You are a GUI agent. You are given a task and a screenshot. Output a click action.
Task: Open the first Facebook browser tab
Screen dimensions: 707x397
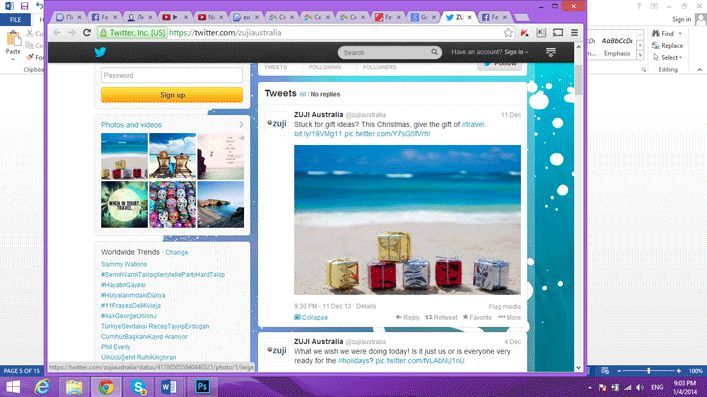[x=104, y=17]
